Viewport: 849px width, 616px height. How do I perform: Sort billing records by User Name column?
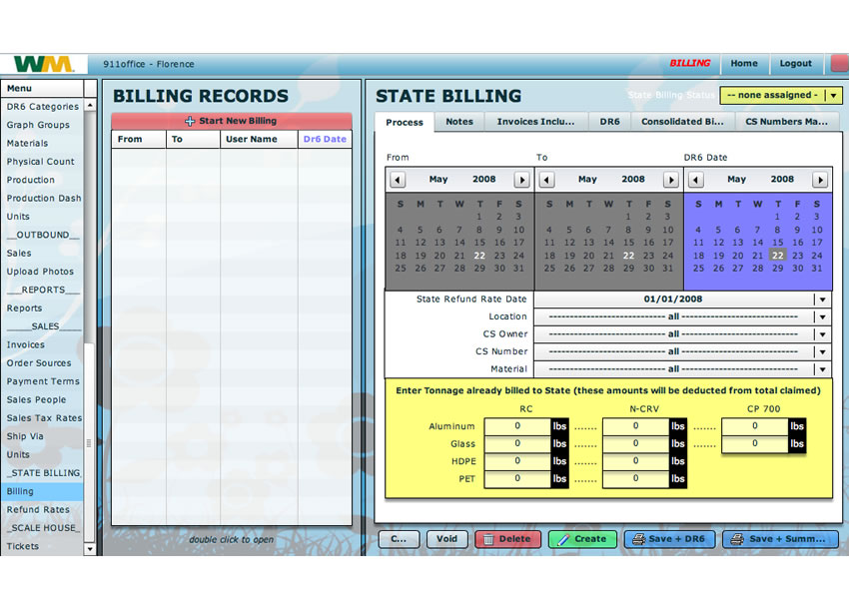[x=259, y=139]
